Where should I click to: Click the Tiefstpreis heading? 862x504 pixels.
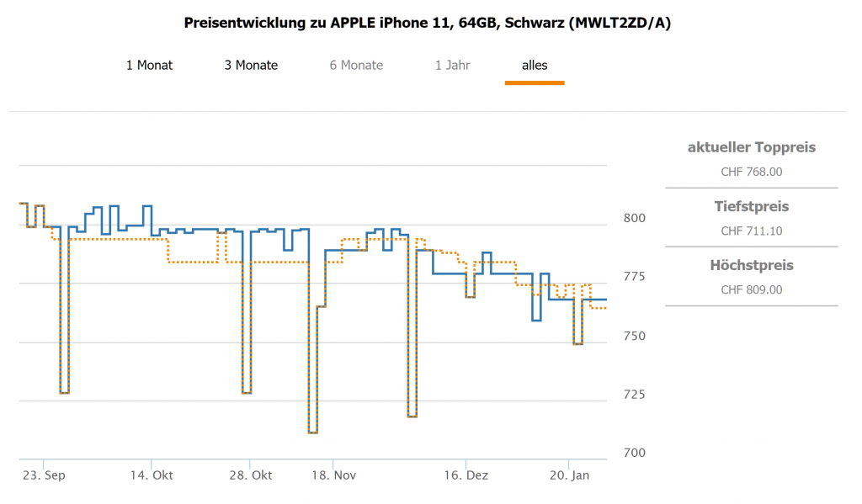(x=752, y=207)
